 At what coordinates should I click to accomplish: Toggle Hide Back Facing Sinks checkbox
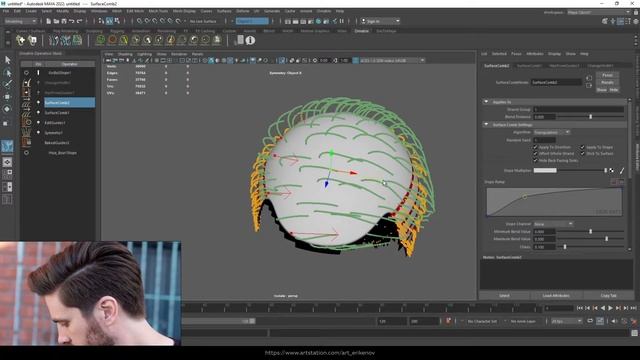[x=535, y=160]
